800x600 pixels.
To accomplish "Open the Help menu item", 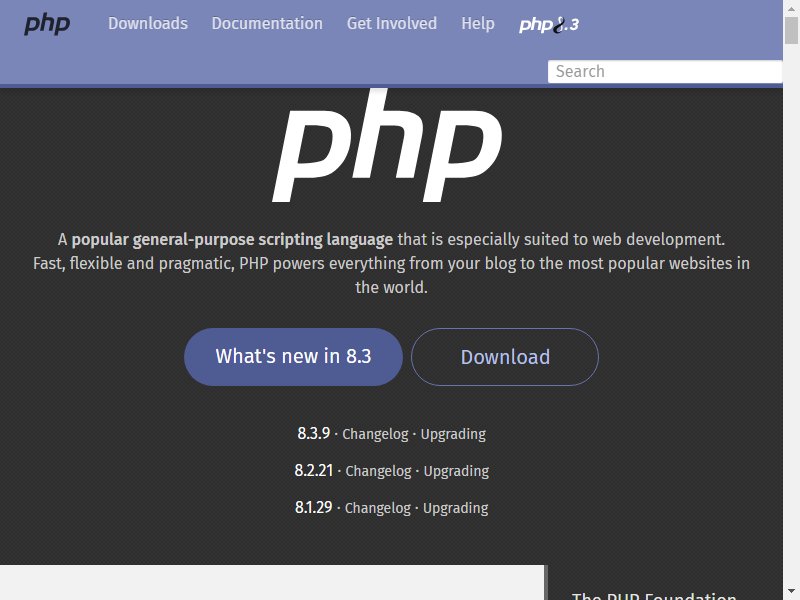I will click(x=478, y=23).
